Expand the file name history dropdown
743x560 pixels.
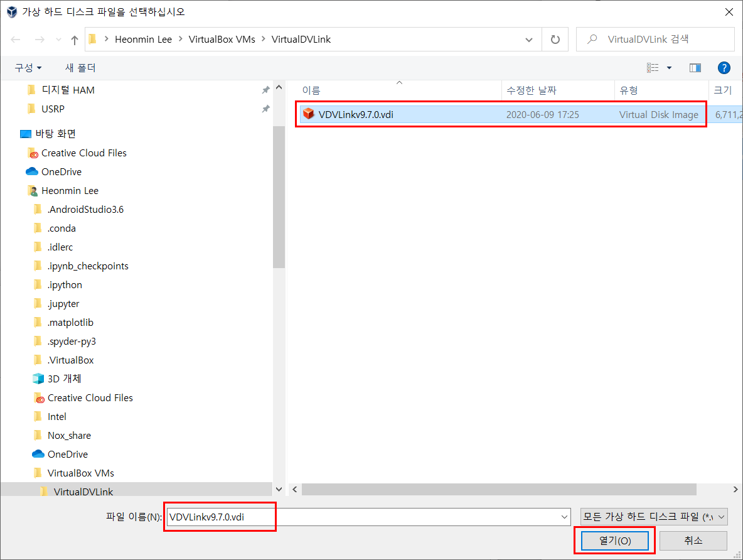click(564, 517)
